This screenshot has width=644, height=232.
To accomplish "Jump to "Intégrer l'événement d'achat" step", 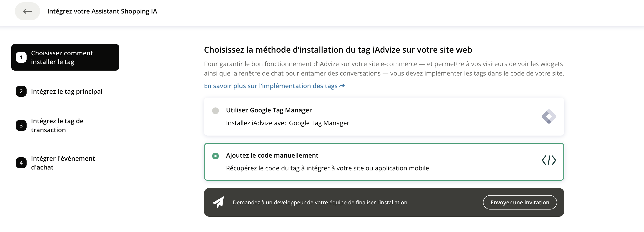I will pos(63,163).
